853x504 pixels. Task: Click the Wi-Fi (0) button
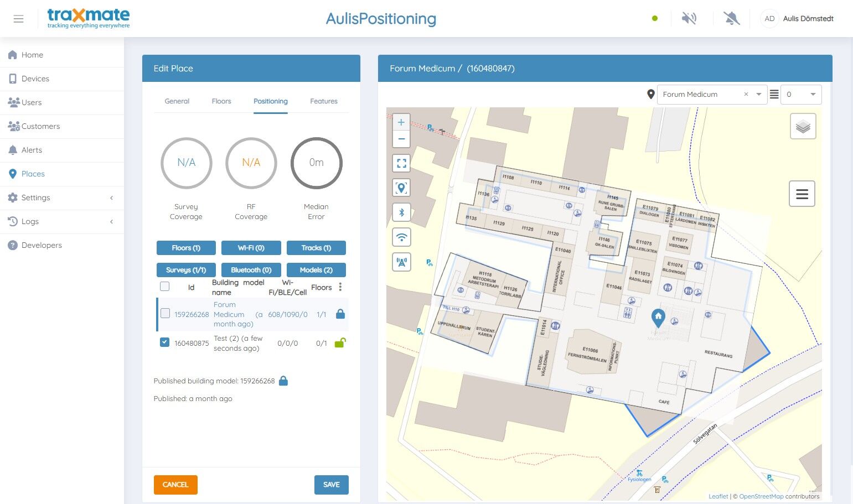(251, 248)
